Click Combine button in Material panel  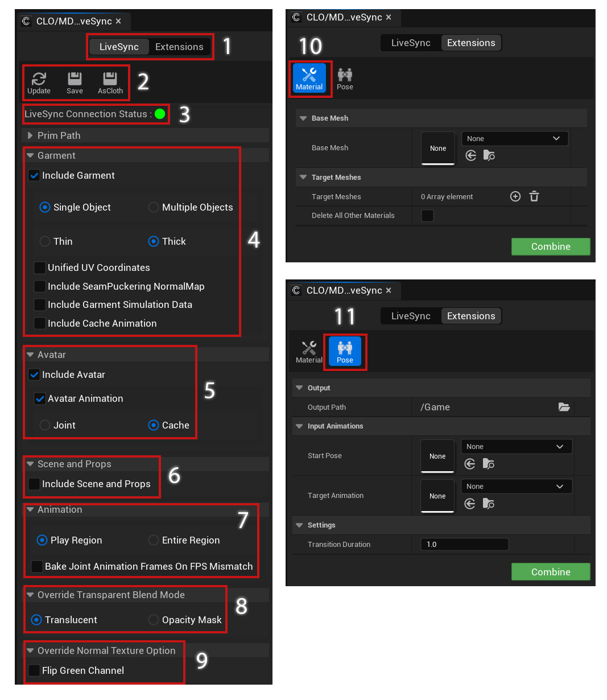[x=551, y=246]
